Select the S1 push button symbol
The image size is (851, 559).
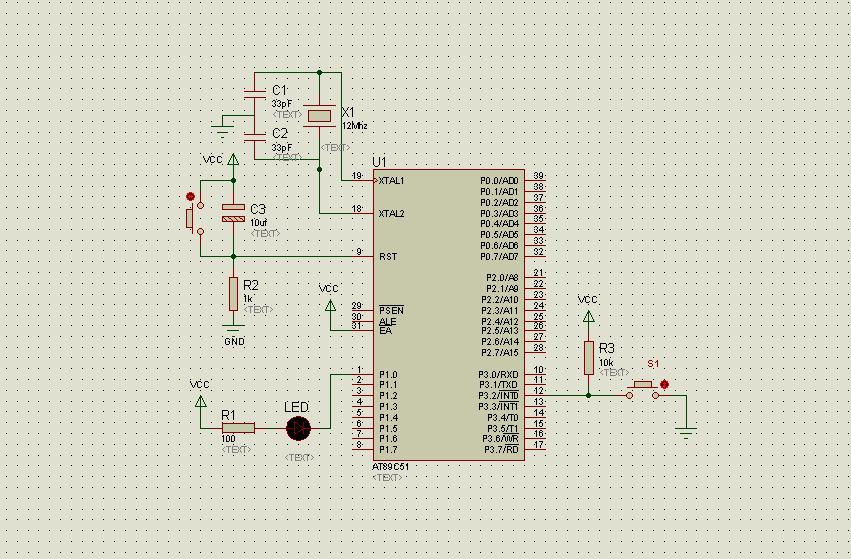click(x=643, y=390)
